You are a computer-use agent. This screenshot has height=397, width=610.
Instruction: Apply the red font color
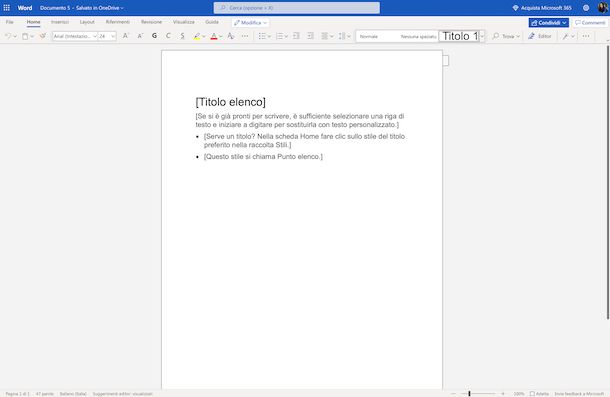point(214,36)
